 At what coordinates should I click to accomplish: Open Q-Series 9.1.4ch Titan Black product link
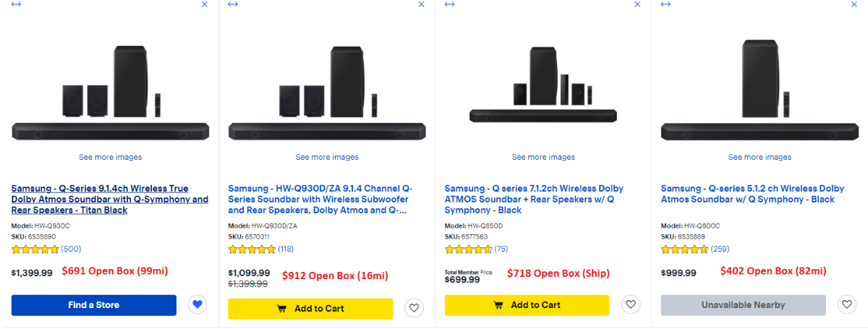pos(109,200)
